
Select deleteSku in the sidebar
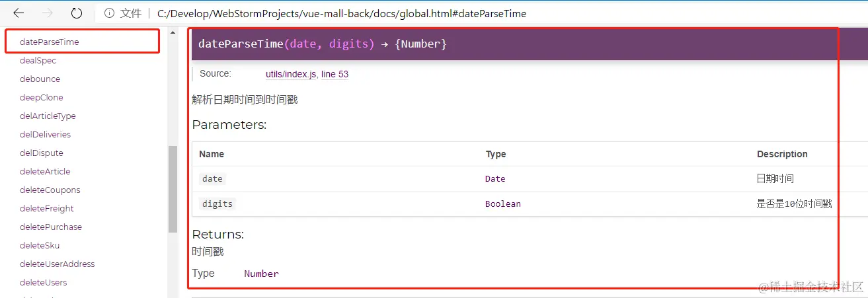click(40, 245)
